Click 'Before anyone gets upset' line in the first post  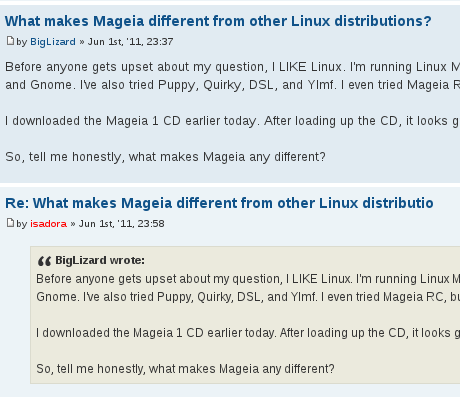click(x=233, y=67)
